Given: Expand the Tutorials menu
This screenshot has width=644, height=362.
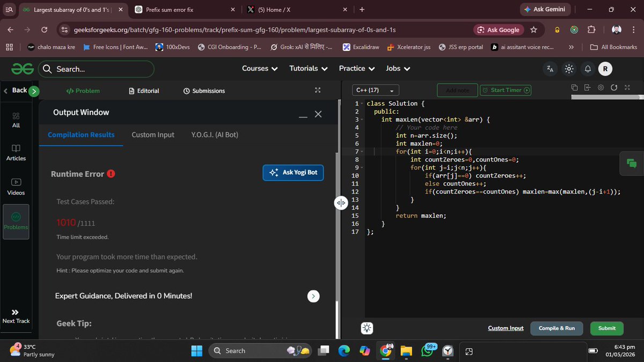Looking at the screenshot, I should [309, 69].
